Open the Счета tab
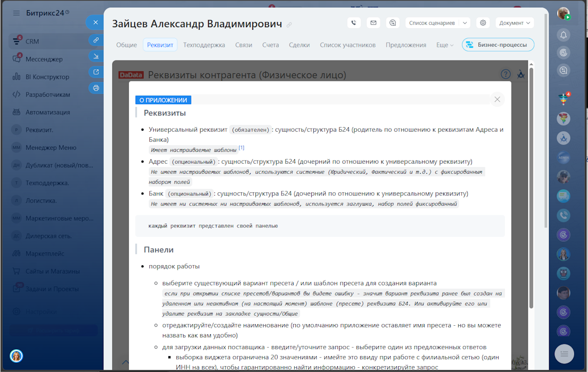588x372 pixels. click(270, 45)
